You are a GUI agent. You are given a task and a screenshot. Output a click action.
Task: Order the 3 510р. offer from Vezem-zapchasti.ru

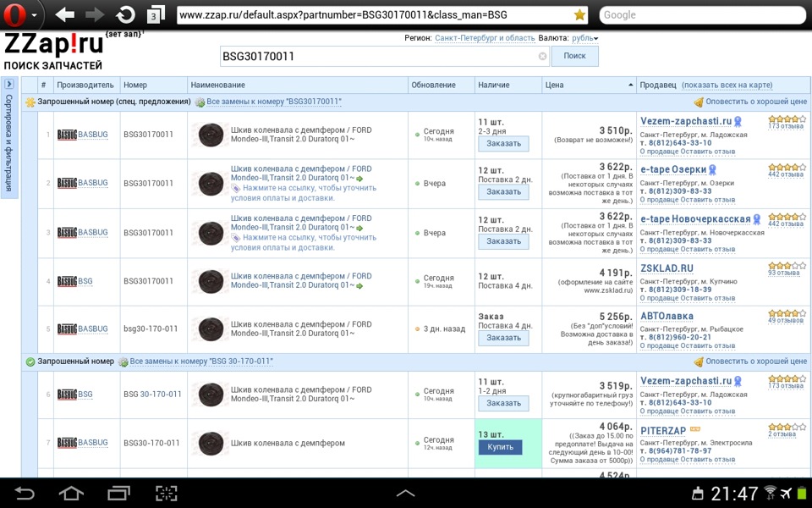coord(503,144)
